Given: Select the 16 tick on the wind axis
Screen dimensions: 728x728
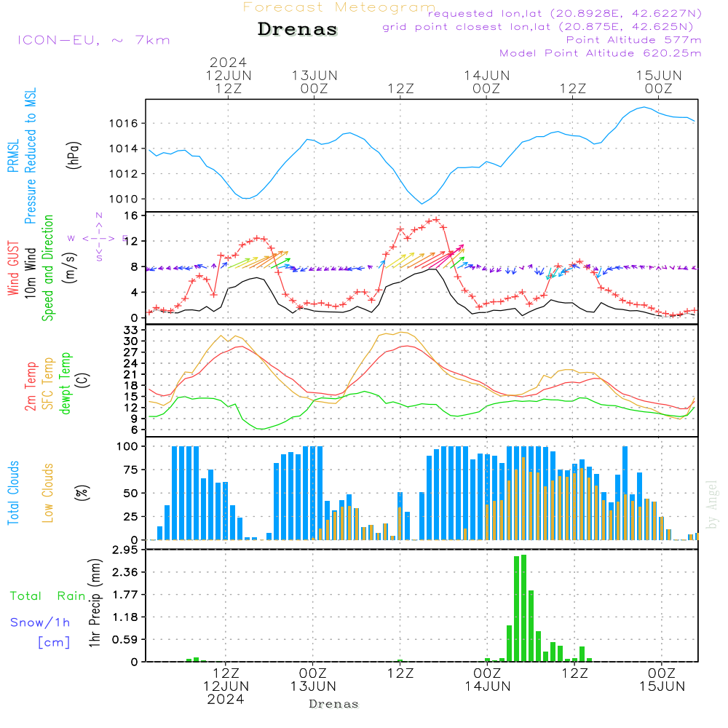Looking at the screenshot, I should click(131, 216).
